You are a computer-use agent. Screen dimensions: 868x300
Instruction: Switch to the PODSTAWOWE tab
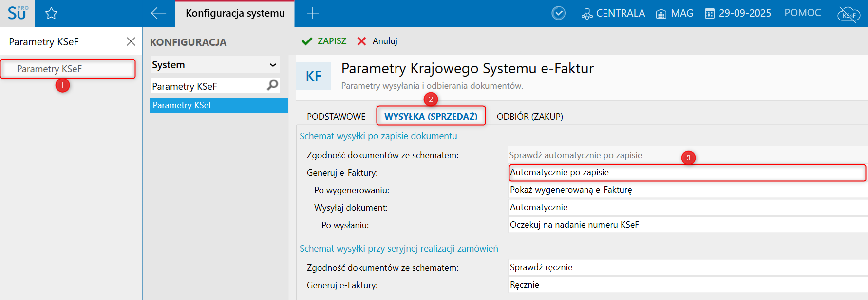(336, 116)
